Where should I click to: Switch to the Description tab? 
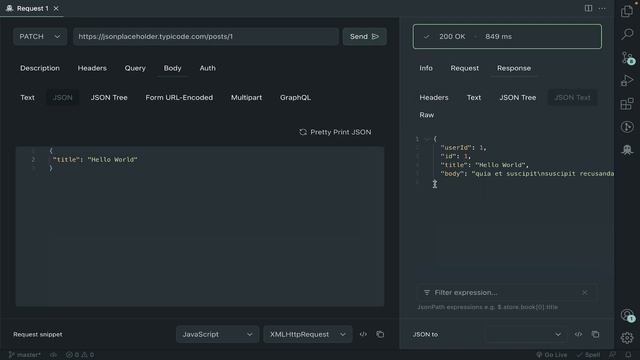point(40,68)
